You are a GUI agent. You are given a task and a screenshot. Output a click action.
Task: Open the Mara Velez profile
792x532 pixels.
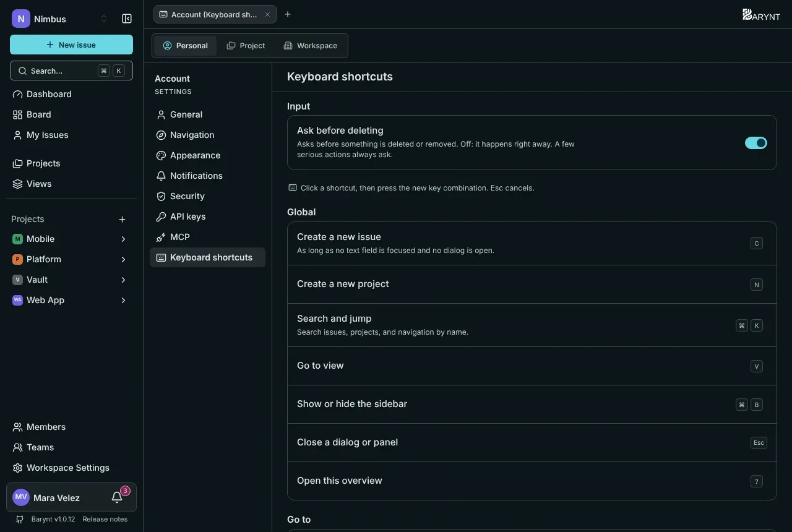coord(56,497)
